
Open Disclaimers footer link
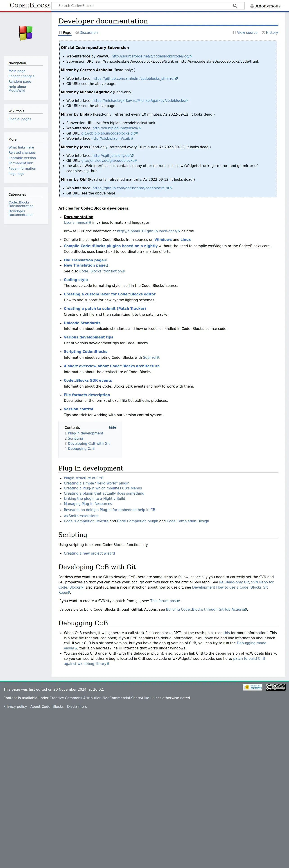pos(77,707)
